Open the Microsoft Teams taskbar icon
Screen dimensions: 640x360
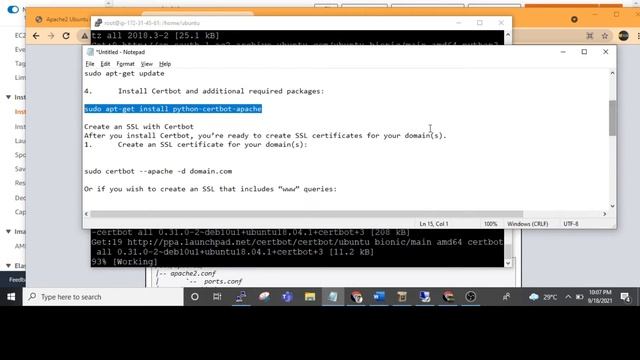[287, 297]
